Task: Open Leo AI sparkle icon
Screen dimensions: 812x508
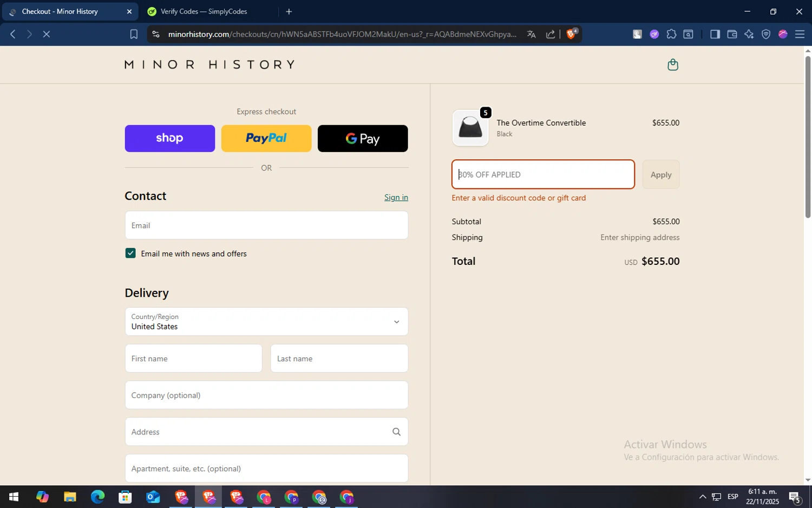Action: pyautogui.click(x=749, y=34)
